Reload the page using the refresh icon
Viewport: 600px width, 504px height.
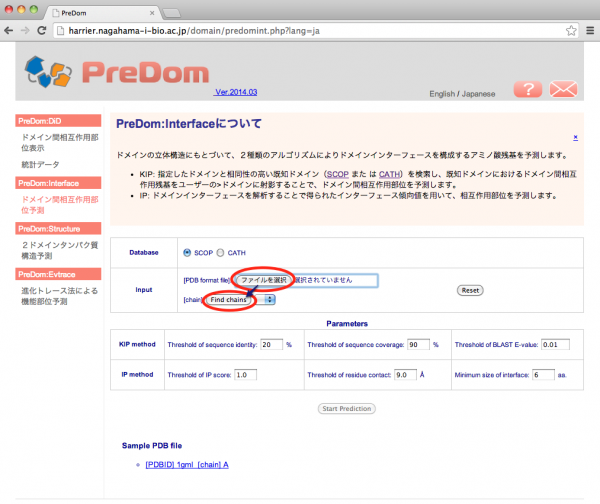41,31
